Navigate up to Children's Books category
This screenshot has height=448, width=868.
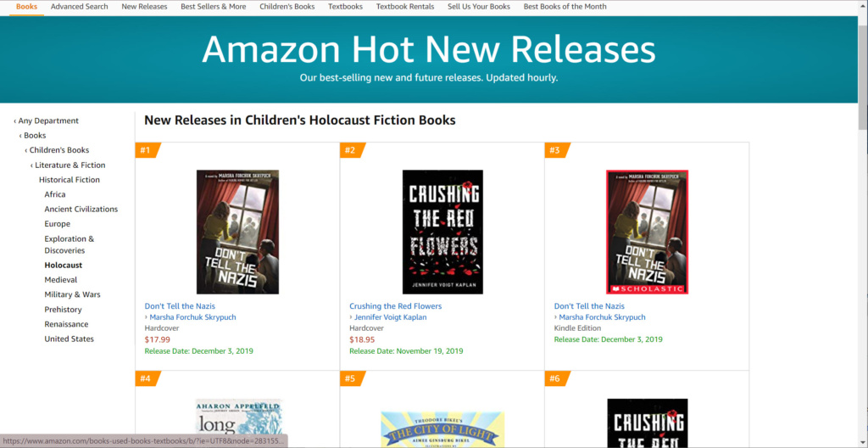59,150
